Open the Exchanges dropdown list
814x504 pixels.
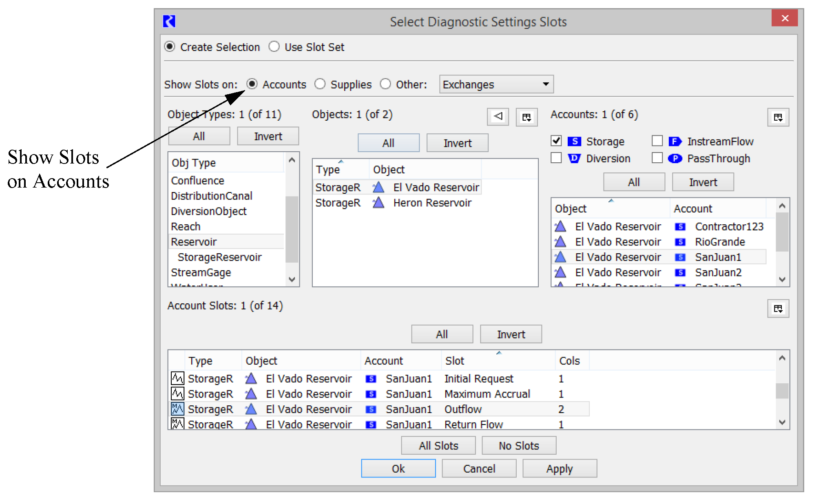coord(496,84)
